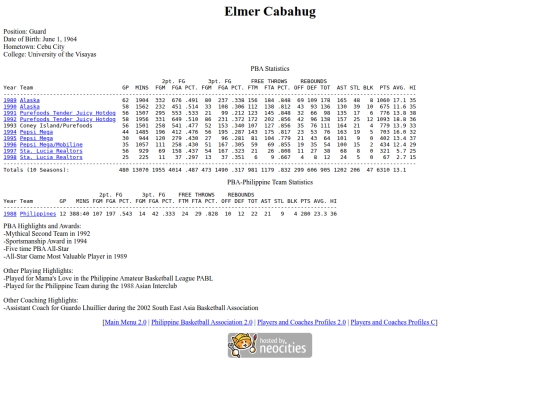Viewport: 540px width, 405px height.
Task: Open Players and Coaches Profiles 2.0
Action: click(301, 322)
